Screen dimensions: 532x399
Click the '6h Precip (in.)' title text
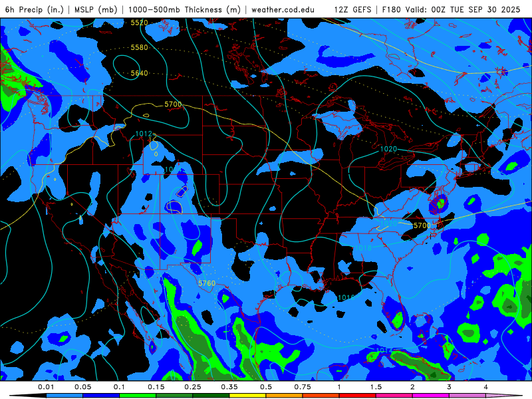[x=35, y=9]
